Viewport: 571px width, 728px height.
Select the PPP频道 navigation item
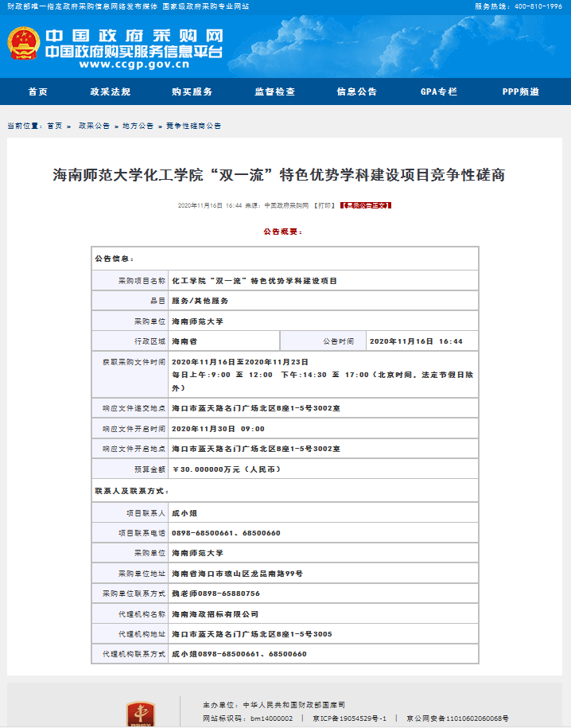pos(521,91)
